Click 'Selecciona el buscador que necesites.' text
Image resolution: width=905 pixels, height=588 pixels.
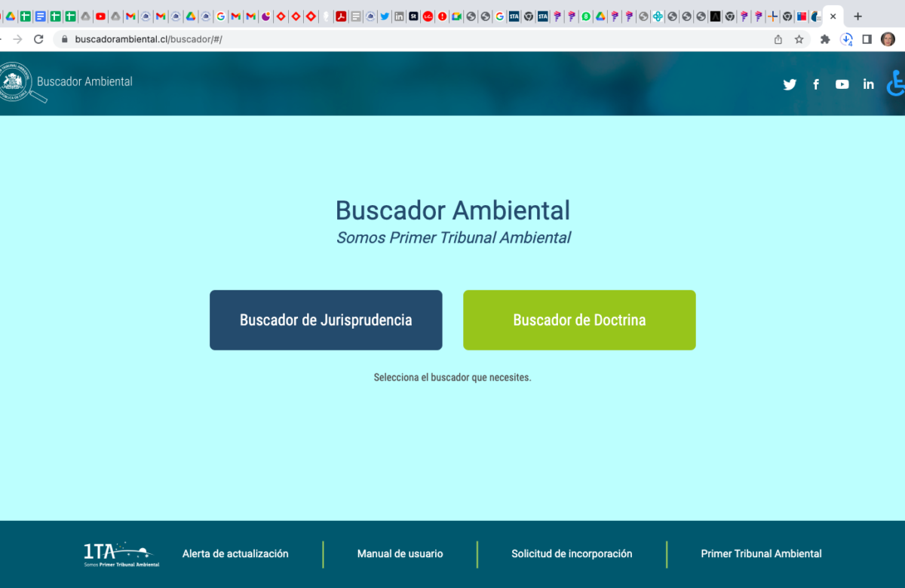coord(452,378)
